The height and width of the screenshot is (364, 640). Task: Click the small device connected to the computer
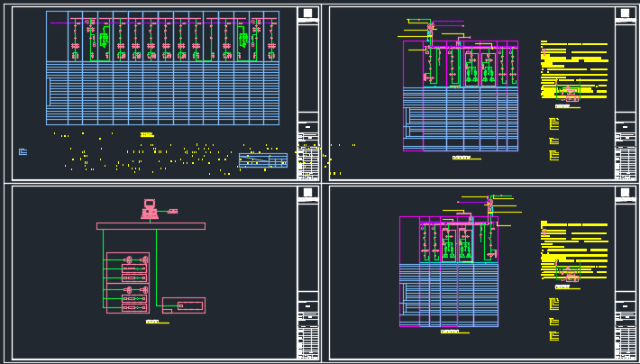coord(173,211)
